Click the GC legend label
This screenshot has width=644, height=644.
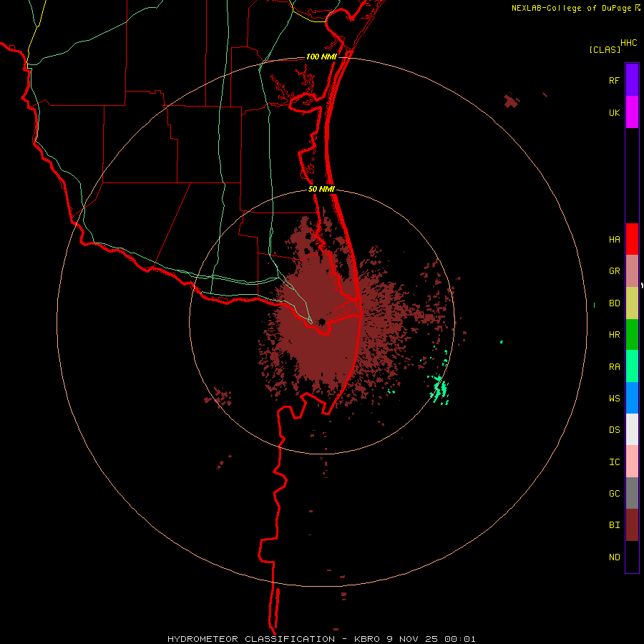[614, 494]
